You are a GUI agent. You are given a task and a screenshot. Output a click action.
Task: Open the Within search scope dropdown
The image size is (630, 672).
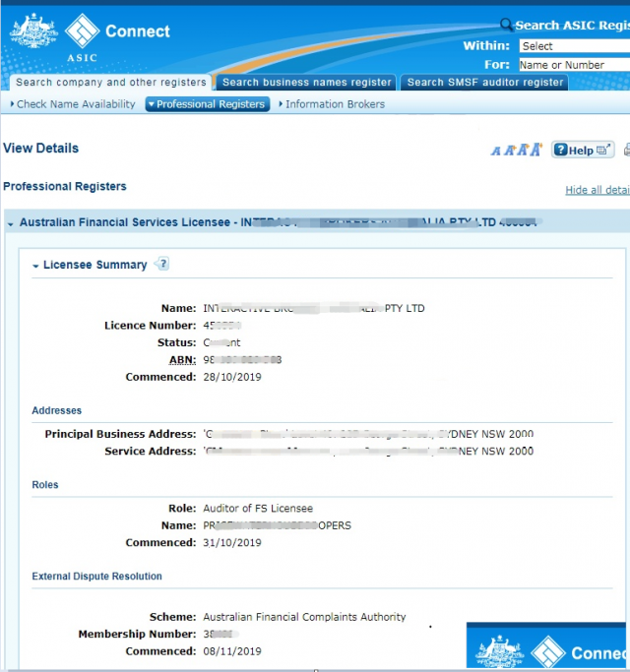[x=573, y=45]
